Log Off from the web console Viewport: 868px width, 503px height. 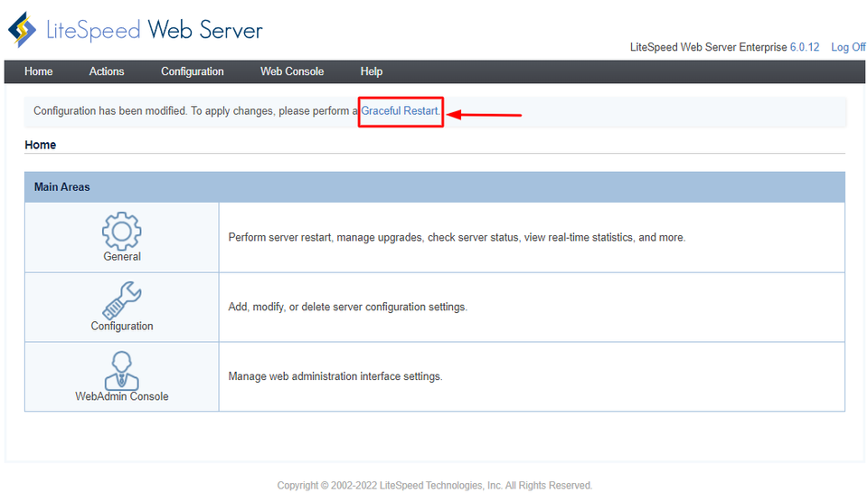pyautogui.click(x=847, y=47)
